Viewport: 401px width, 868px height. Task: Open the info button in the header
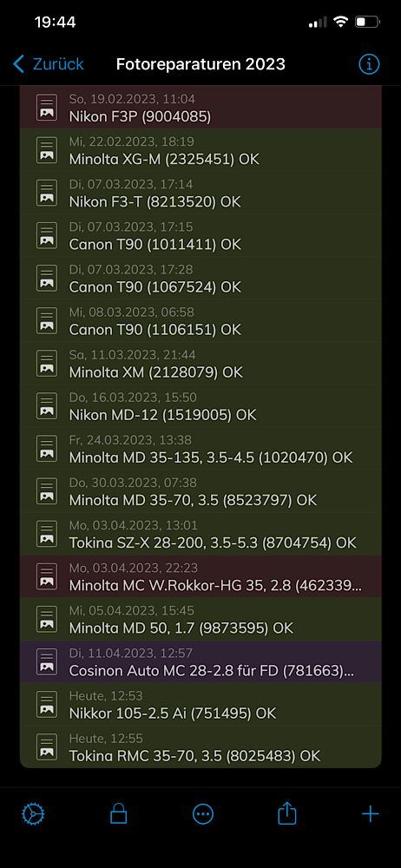(369, 64)
